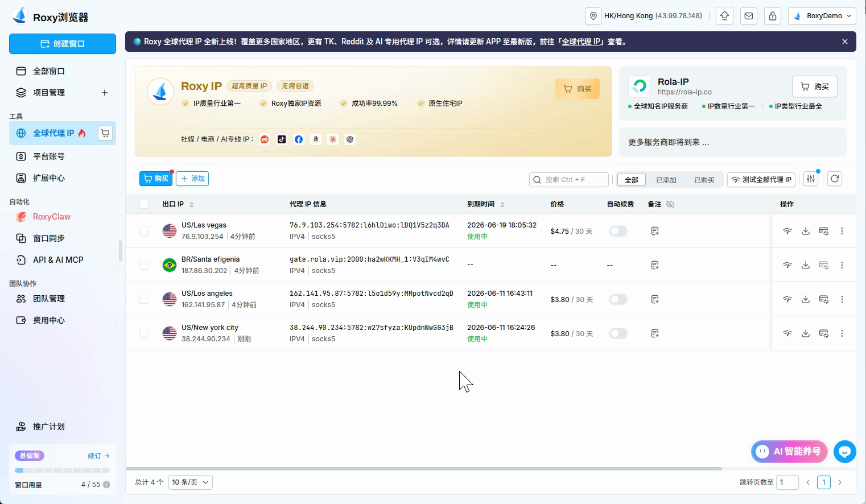Click the lock icon in the header
Screen dimensions: 866x504
[773, 16]
